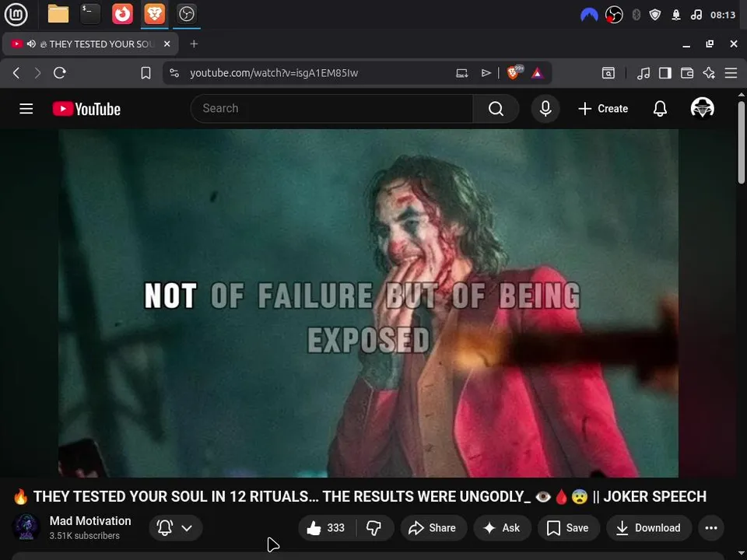Expand the subscription notification bell dropdown
Screen dimensions: 747x560
(x=175, y=527)
